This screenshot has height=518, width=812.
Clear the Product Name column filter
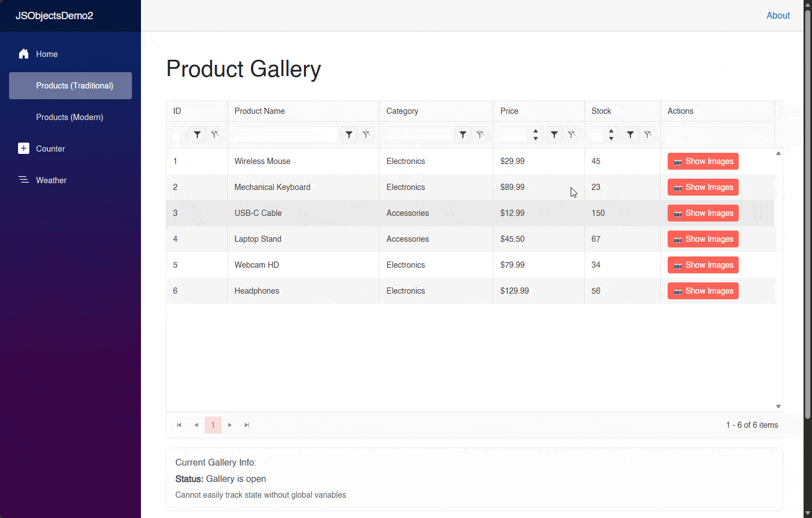click(367, 135)
